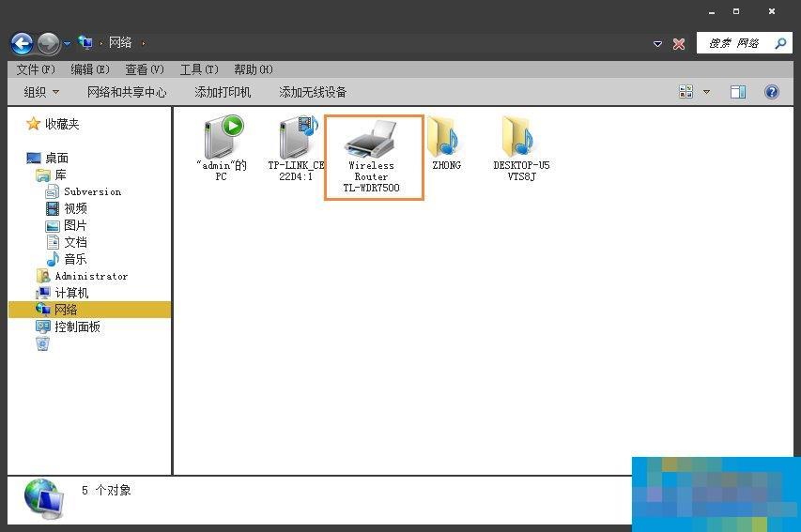The width and height of the screenshot is (801, 532).
Task: Click the Administrator user folder icon
Action: click(x=43, y=276)
